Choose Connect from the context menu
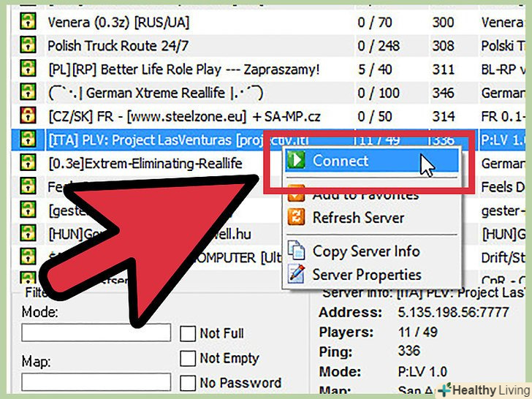The width and height of the screenshot is (532, 399). coord(371,161)
